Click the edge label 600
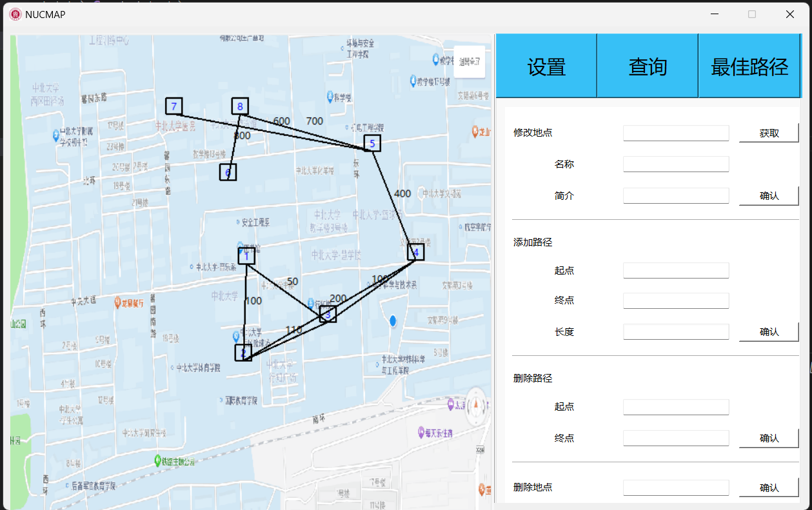 281,121
